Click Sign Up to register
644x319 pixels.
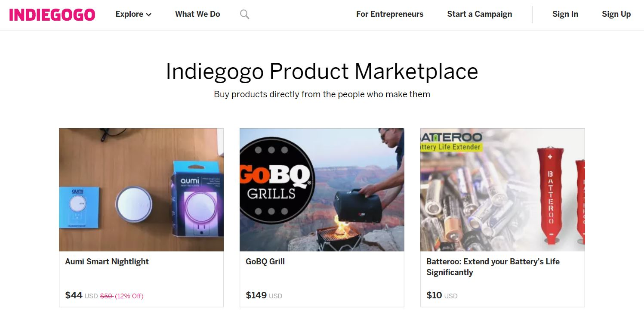coord(616,14)
